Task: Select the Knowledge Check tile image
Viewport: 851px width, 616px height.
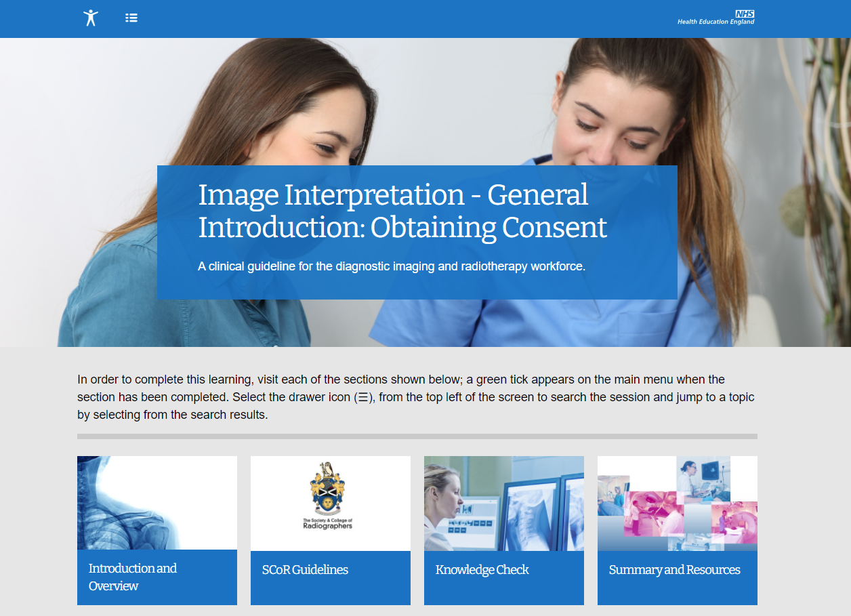Action: 503,502
